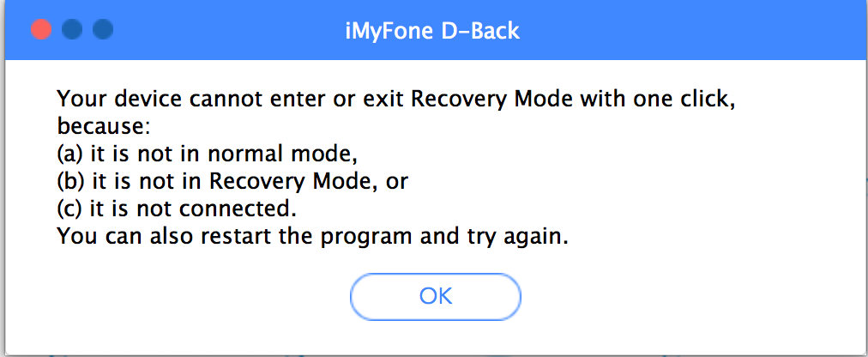
Task: Click the disabled zoom window button
Action: click(103, 31)
